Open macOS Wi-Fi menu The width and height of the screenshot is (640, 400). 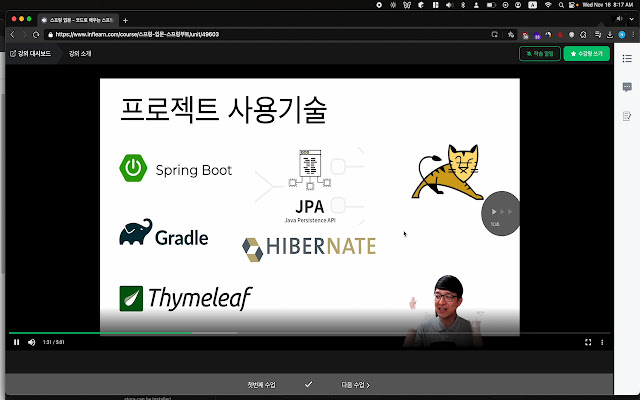click(548, 5)
